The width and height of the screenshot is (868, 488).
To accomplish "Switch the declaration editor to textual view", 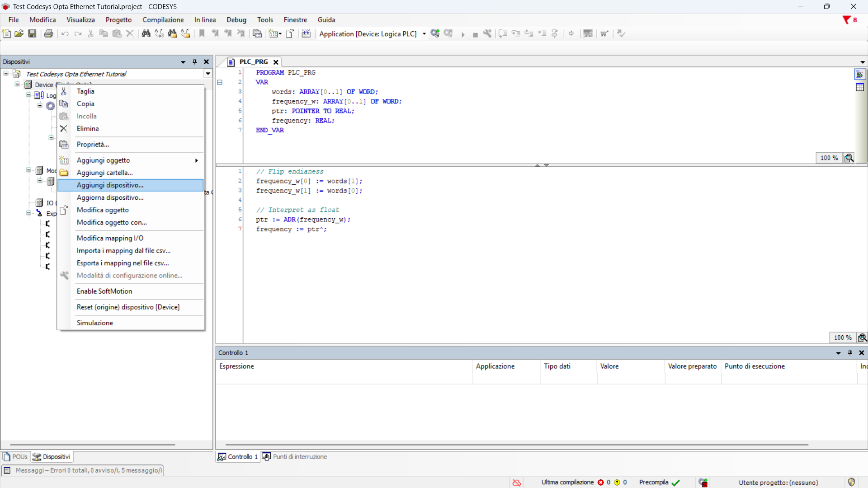I will pos(860,75).
